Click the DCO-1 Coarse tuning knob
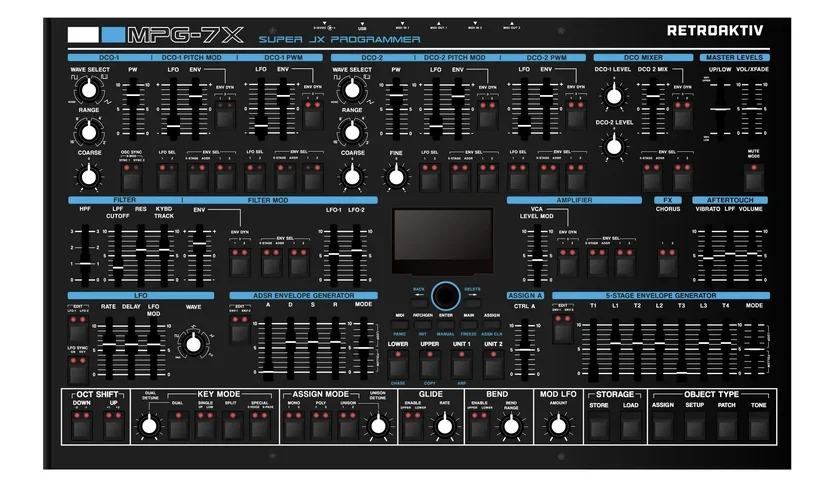Screen dimensions: 825x500 click(89, 176)
